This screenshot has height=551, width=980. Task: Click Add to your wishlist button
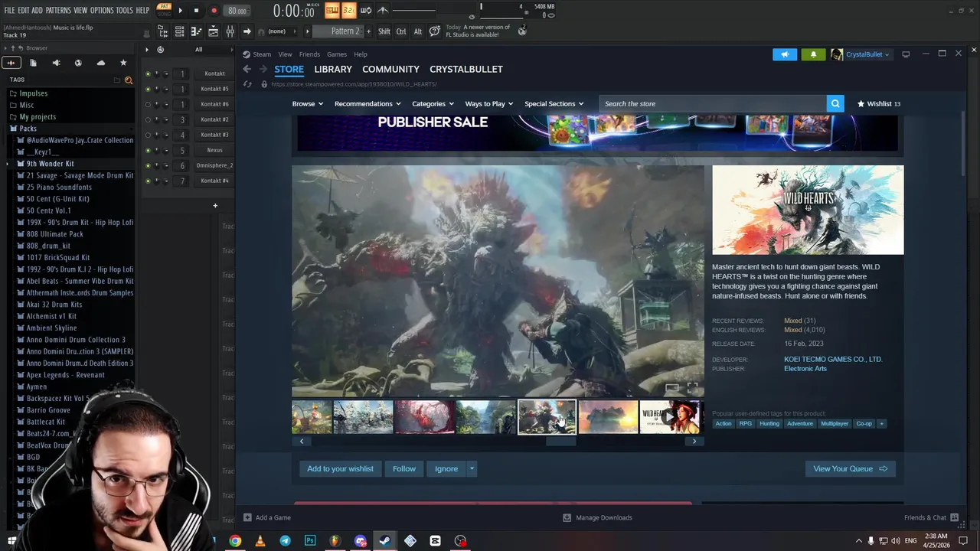coord(340,468)
